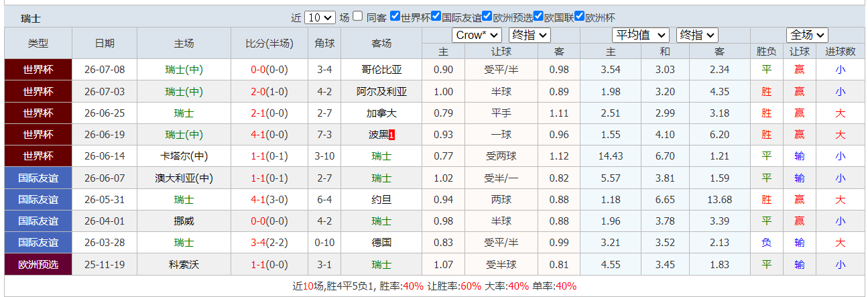Screen dimensions: 868x297
Task: Click the 欧洲预选 label for the 25-11-19 match
Action: point(38,264)
